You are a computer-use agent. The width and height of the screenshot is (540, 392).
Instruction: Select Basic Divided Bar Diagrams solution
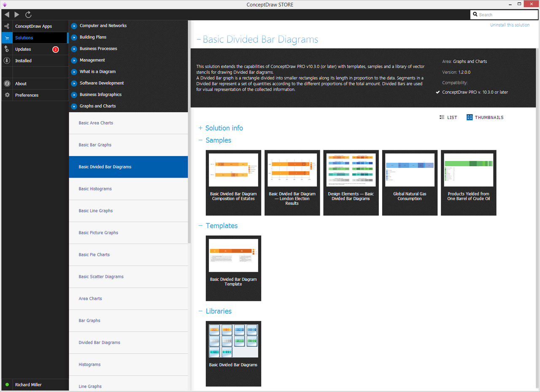(x=128, y=167)
